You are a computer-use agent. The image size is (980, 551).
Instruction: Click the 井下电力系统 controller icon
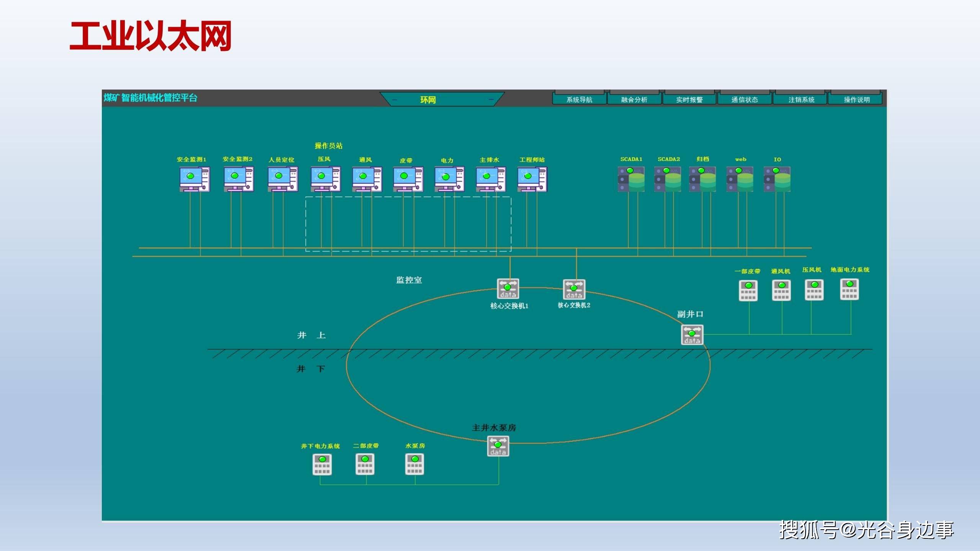(322, 465)
